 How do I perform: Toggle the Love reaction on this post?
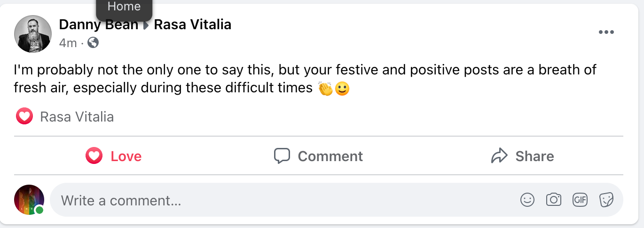(114, 156)
